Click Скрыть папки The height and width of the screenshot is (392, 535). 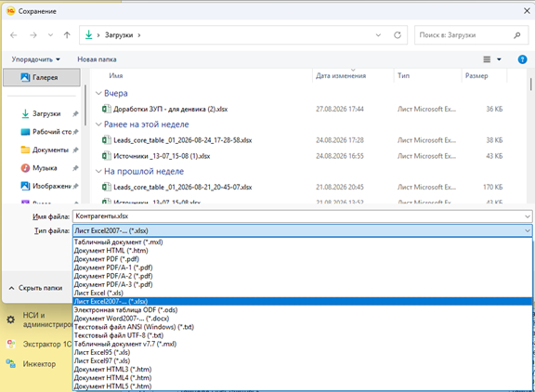click(35, 288)
